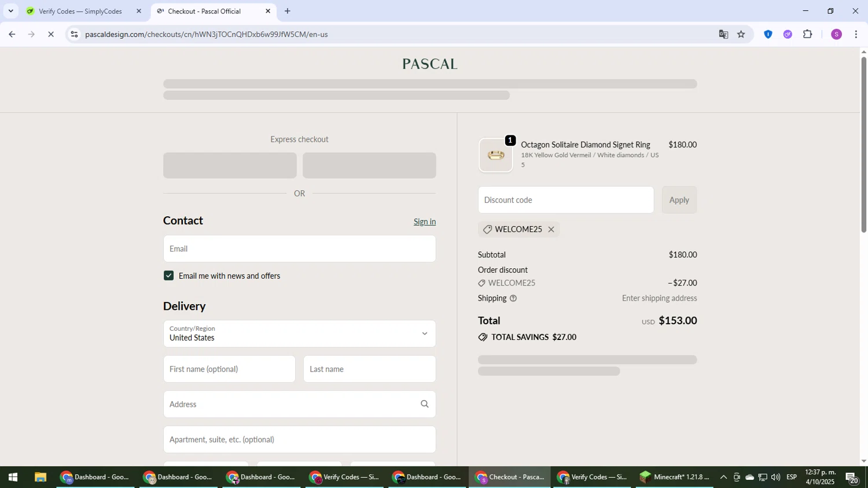Switch to Checkout - Pasca... taskbar window
Viewport: 868px width, 488px height.
(510, 477)
